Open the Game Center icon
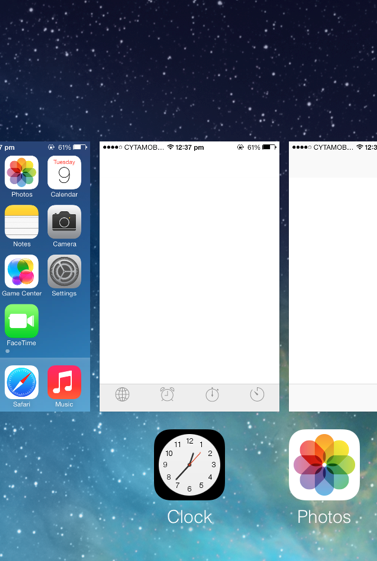 [21, 271]
